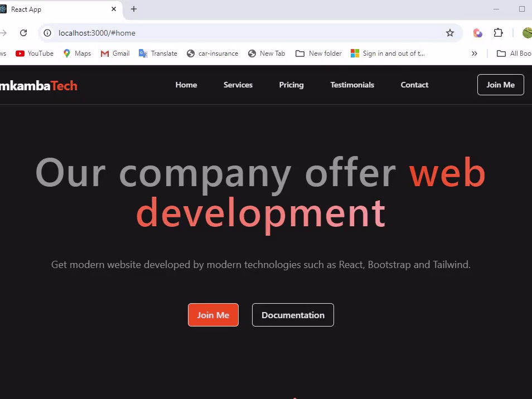This screenshot has width=532, height=399.
Task: Open the Maps bookmark
Action: point(77,53)
